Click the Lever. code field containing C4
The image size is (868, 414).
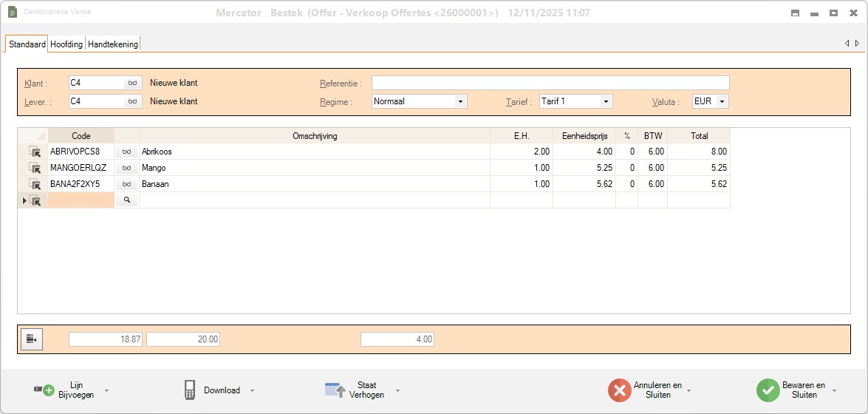click(96, 101)
